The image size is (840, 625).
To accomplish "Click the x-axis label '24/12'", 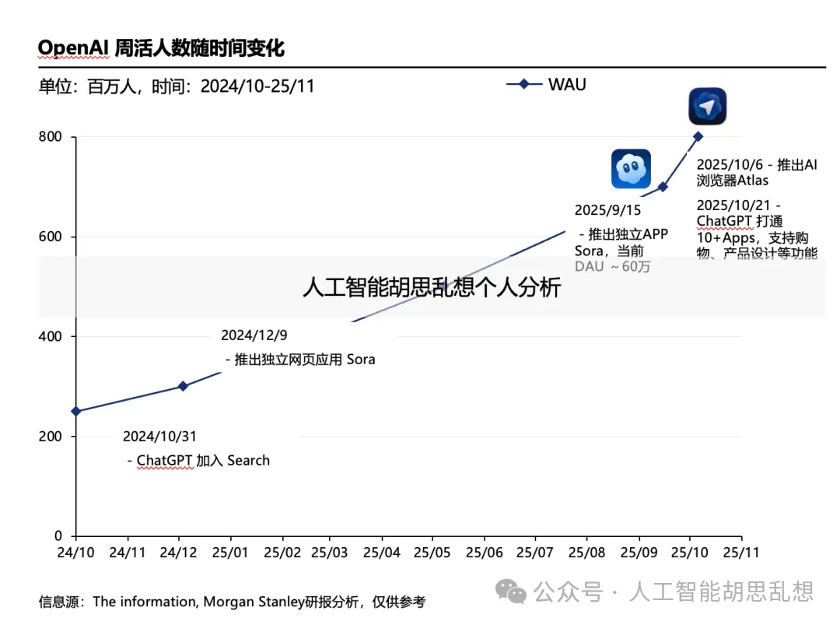I will pos(178,553).
